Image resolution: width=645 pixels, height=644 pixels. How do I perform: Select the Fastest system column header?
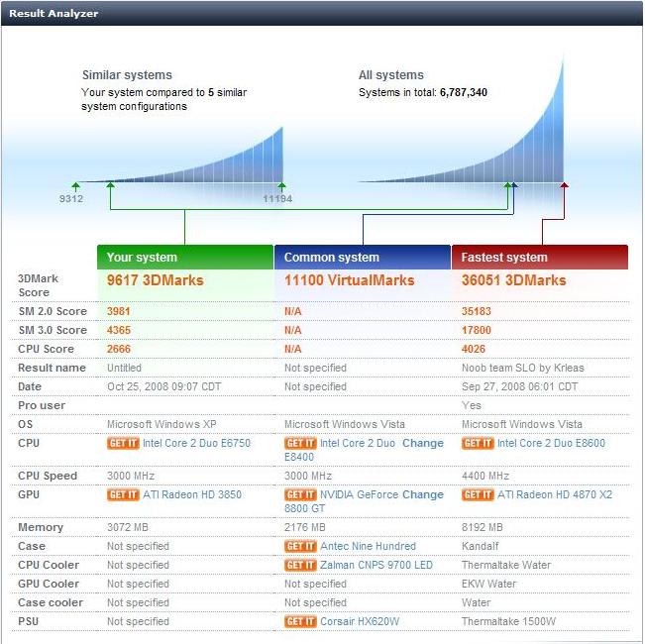pos(540,257)
